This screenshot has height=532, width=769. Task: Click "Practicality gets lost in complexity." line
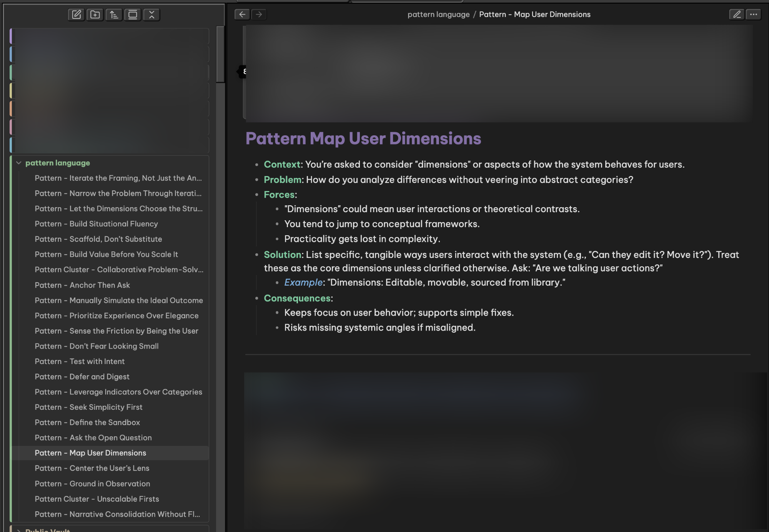[x=362, y=239]
